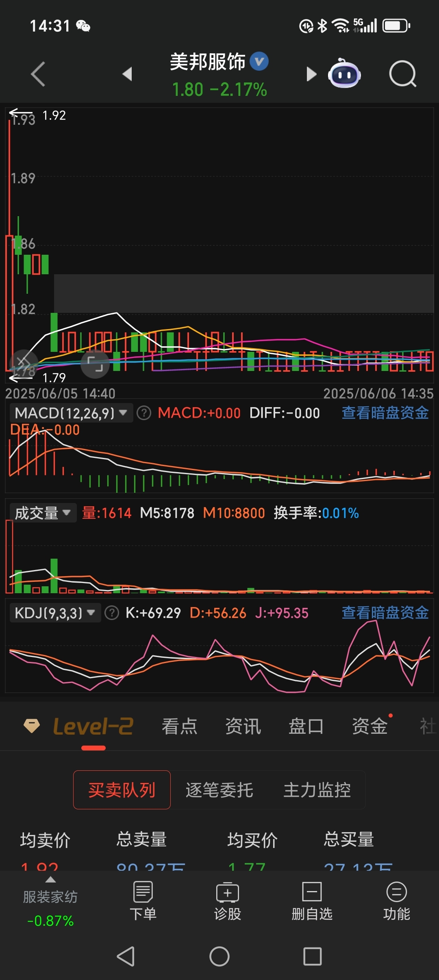This screenshot has height=980, width=439.
Task: Go back with the top-left arrow
Action: [x=38, y=74]
